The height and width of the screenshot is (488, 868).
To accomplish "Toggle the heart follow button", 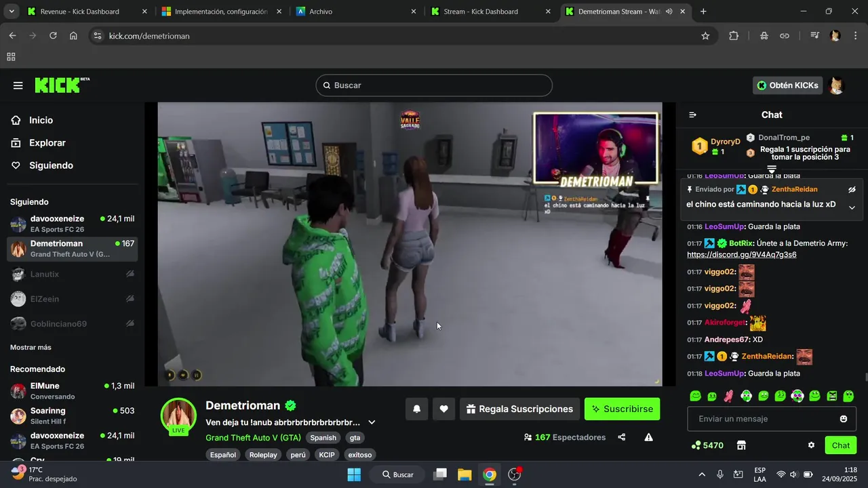I will 443,409.
